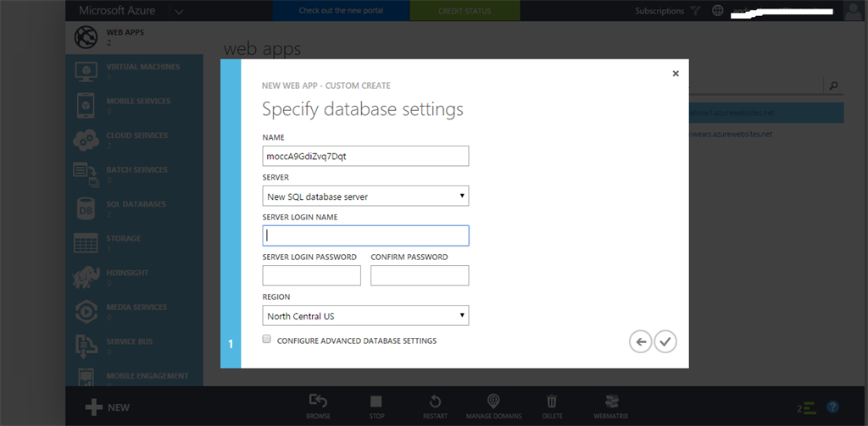The height and width of the screenshot is (426, 868).
Task: Click the Web Apps globe icon
Action: pos(86,37)
